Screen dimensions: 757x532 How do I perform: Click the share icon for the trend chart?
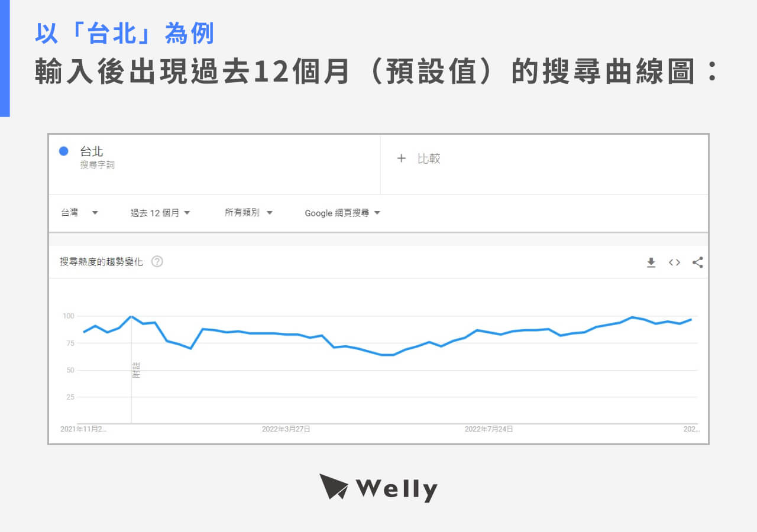698,262
